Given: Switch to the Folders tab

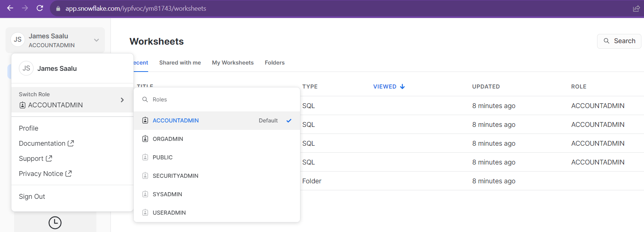Looking at the screenshot, I should coord(275,63).
